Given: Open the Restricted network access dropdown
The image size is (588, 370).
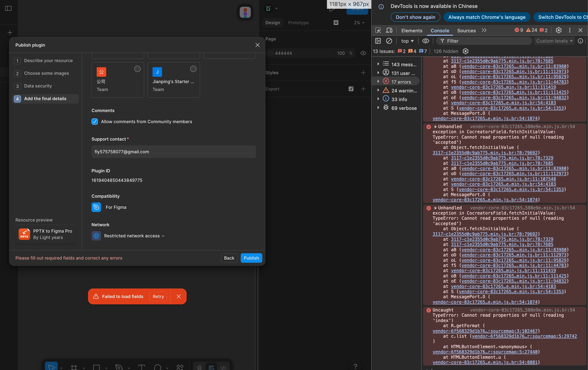Looking at the screenshot, I should [134, 236].
